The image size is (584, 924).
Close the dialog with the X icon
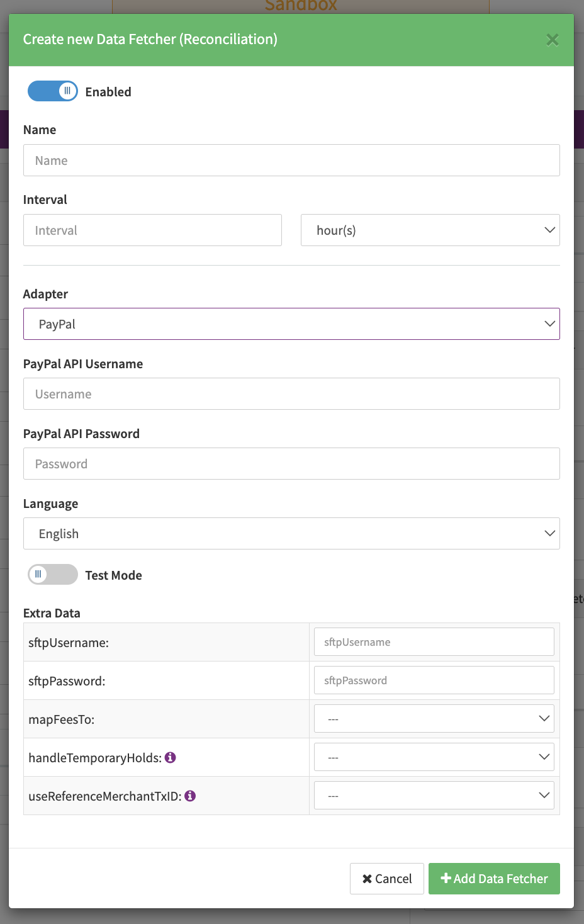point(552,40)
